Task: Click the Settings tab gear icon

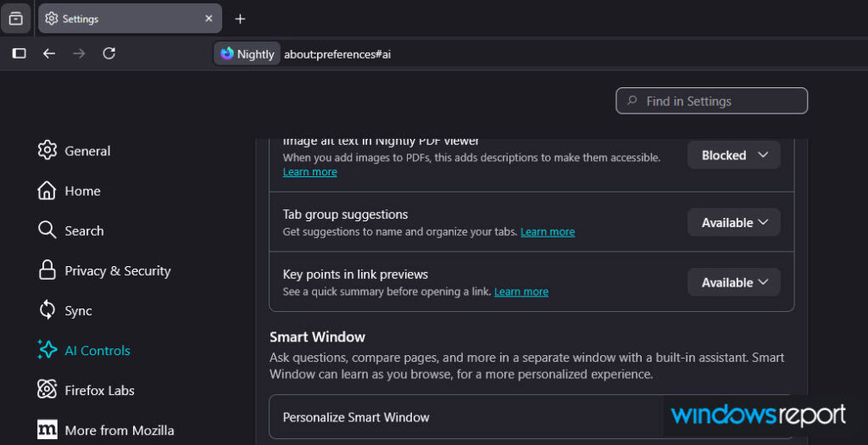Action: coord(52,19)
